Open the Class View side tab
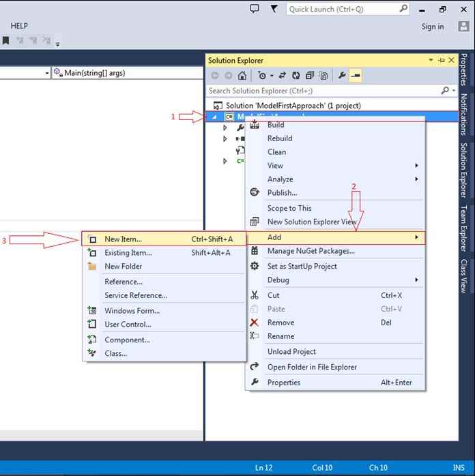 [464, 276]
